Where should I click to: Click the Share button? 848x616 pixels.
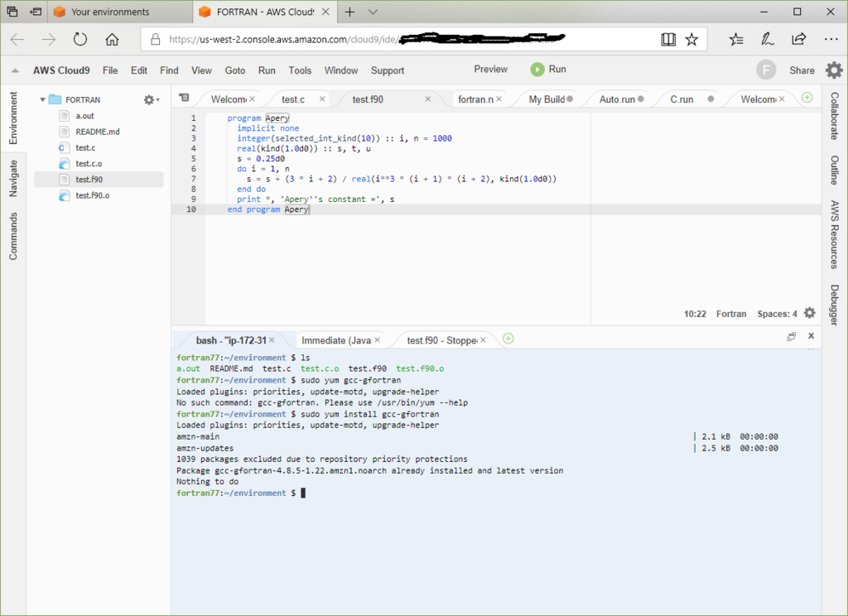coord(802,70)
